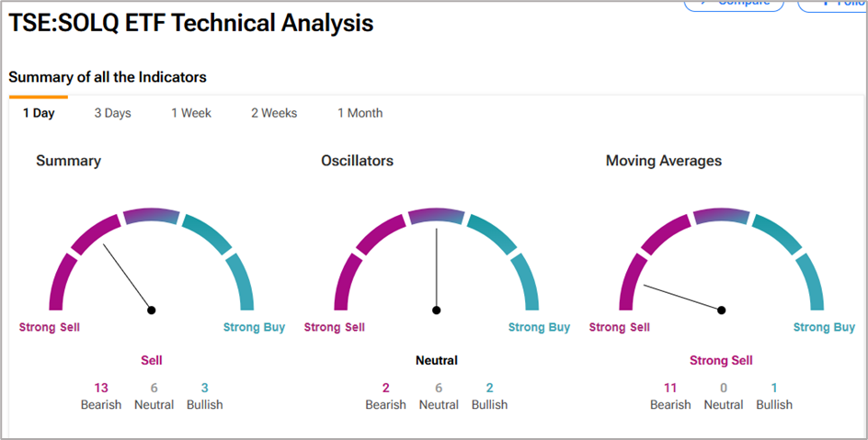Click the partially visible Follow button

(832, 5)
